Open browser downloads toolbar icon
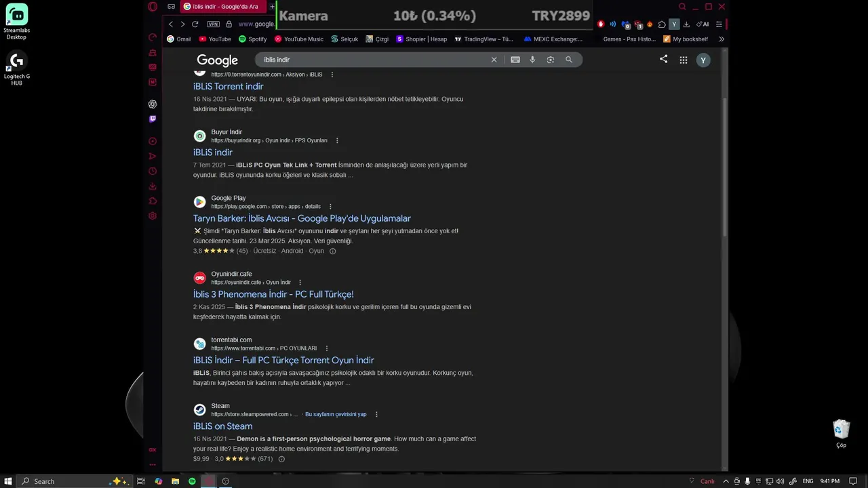868x488 pixels. [x=686, y=24]
